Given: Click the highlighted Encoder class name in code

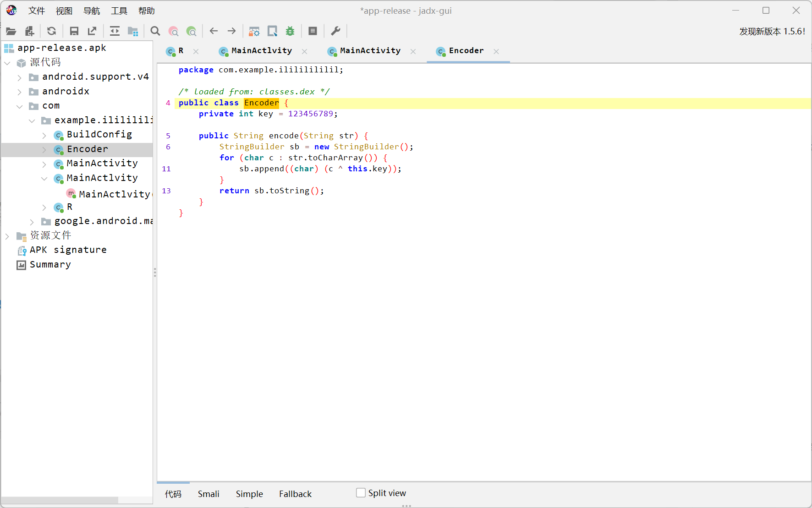Looking at the screenshot, I should point(261,103).
